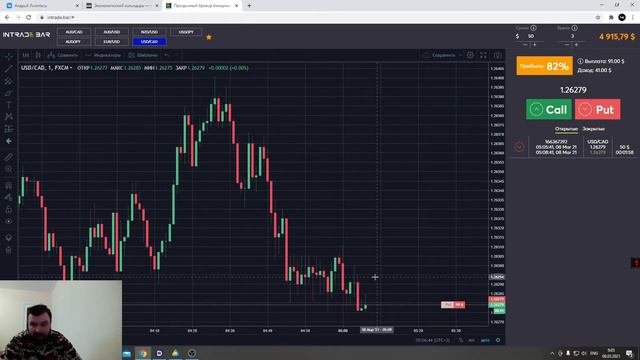This screenshot has width=640, height=360.
Task: Click the gold star favorites icon
Action: [209, 37]
